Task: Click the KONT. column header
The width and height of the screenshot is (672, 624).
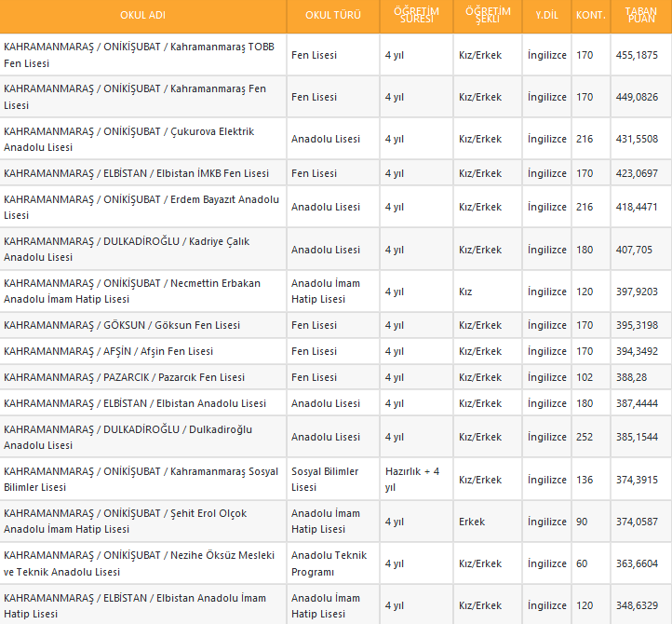Action: (591, 16)
